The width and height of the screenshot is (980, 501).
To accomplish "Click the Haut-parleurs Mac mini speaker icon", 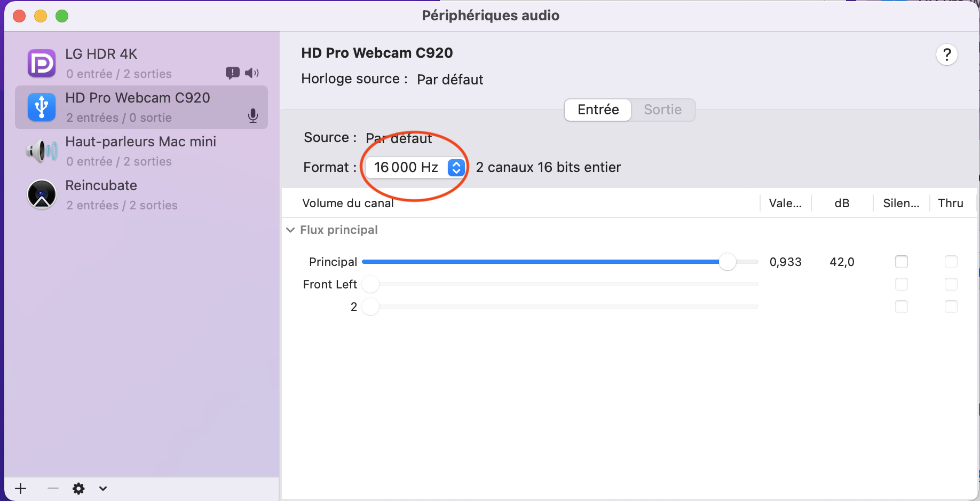I will (x=42, y=151).
